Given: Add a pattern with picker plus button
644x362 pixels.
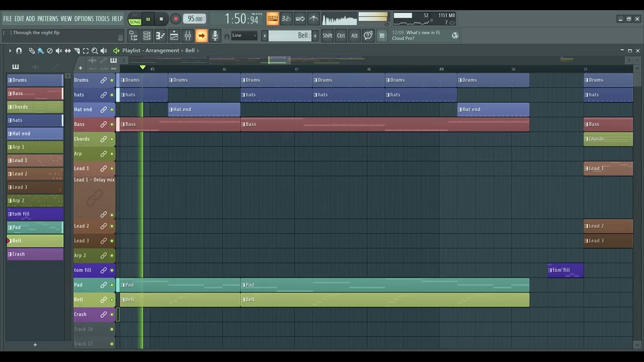Looking at the screenshot, I should (x=35, y=345).
